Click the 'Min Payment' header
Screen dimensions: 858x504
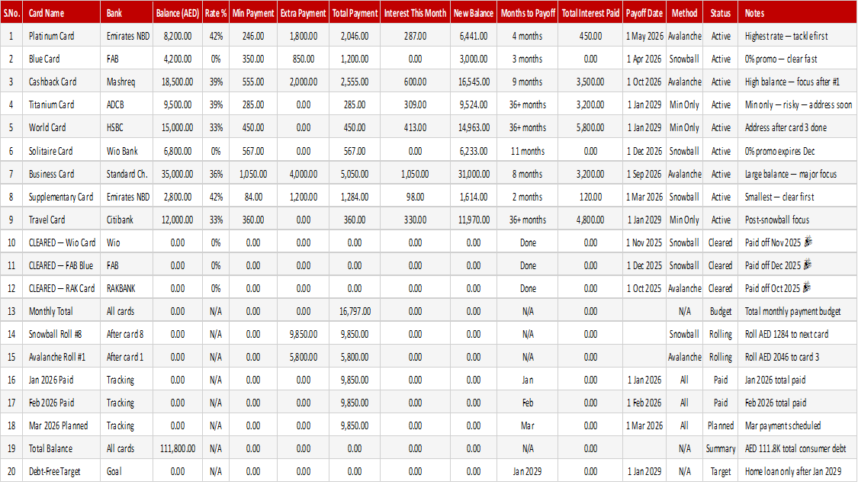252,13
